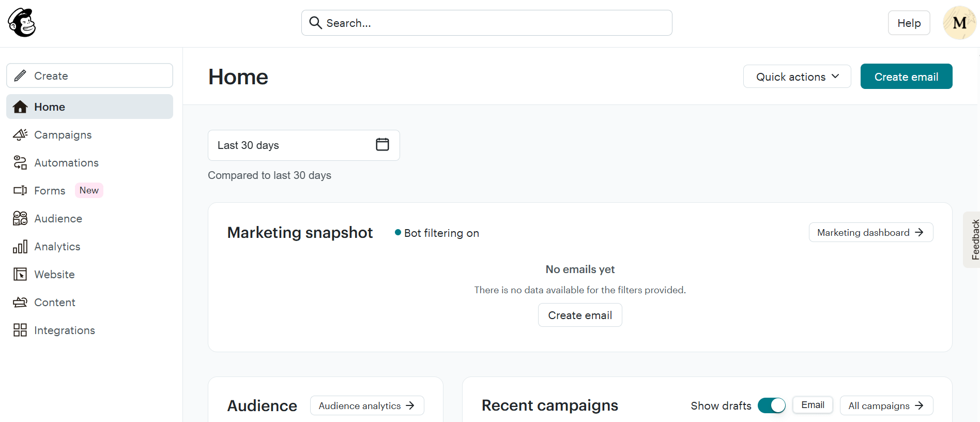
Task: Select the Integrations grid icon
Action: coord(20,330)
